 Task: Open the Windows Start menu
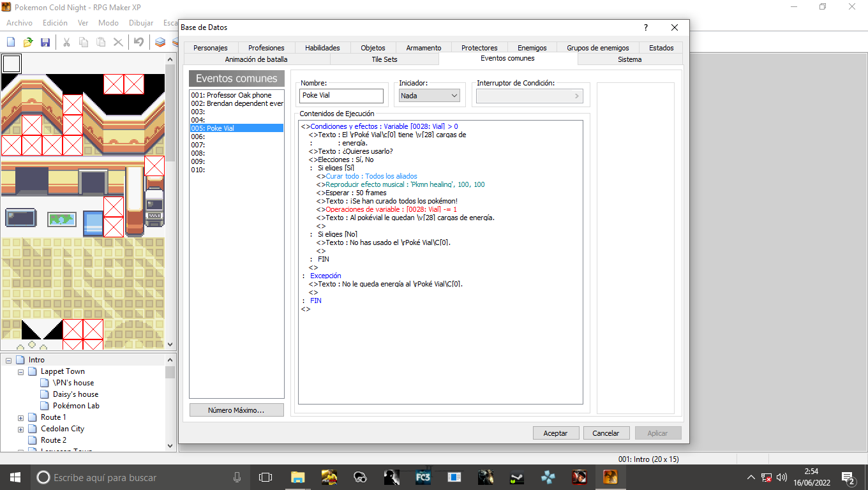[15, 477]
